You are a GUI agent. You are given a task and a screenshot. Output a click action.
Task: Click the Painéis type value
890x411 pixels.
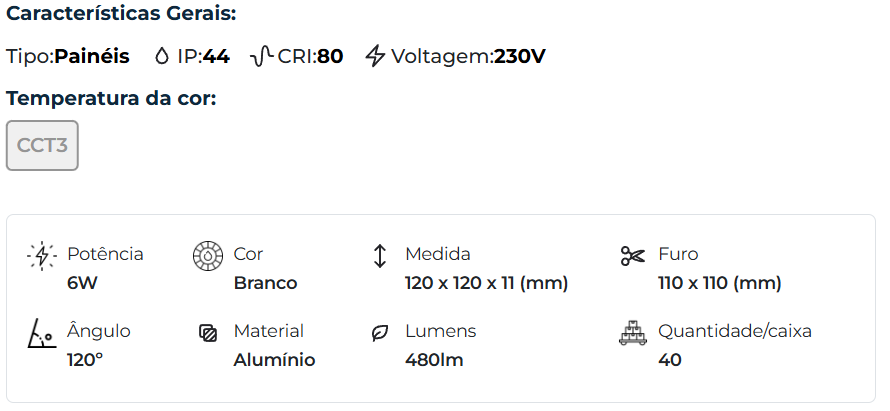[92, 56]
